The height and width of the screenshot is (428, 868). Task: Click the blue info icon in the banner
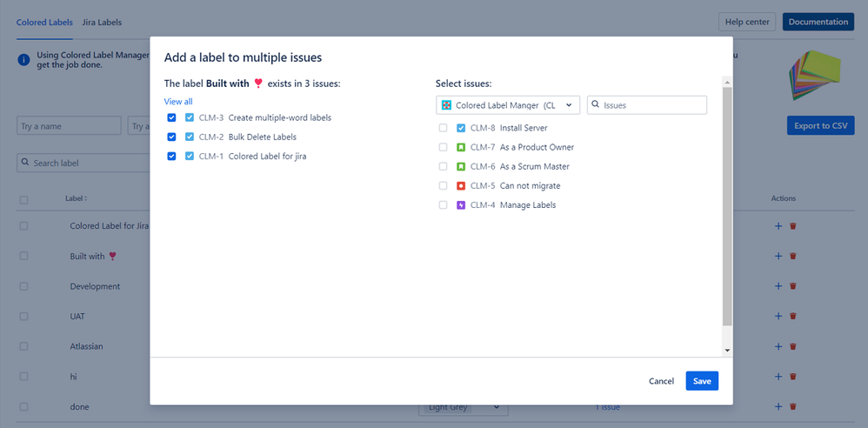tap(23, 60)
